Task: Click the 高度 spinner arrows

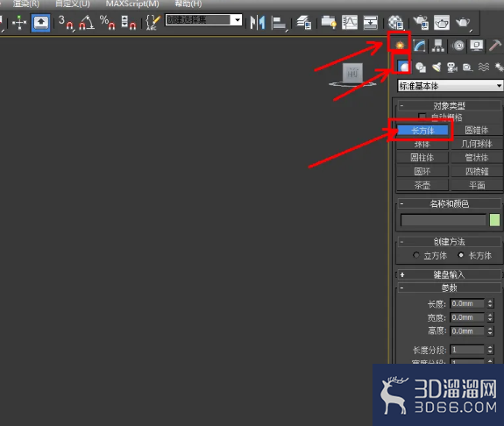Action: (490, 331)
